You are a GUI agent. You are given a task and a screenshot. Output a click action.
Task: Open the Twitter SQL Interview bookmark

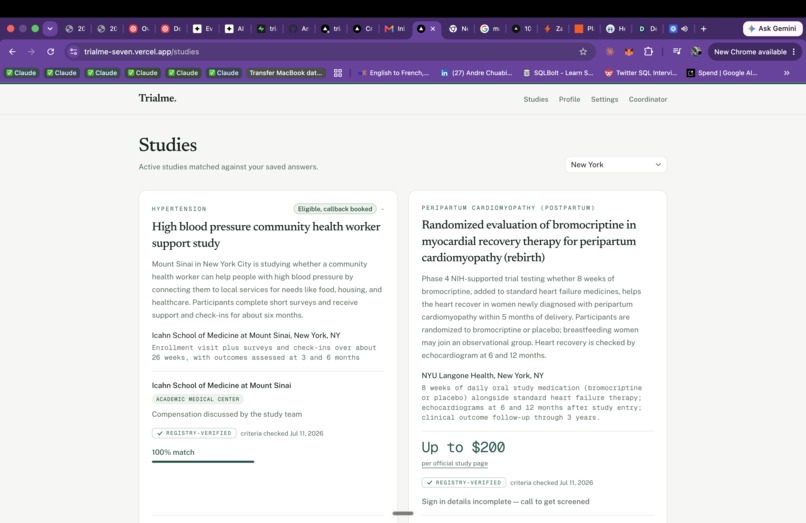pos(641,73)
